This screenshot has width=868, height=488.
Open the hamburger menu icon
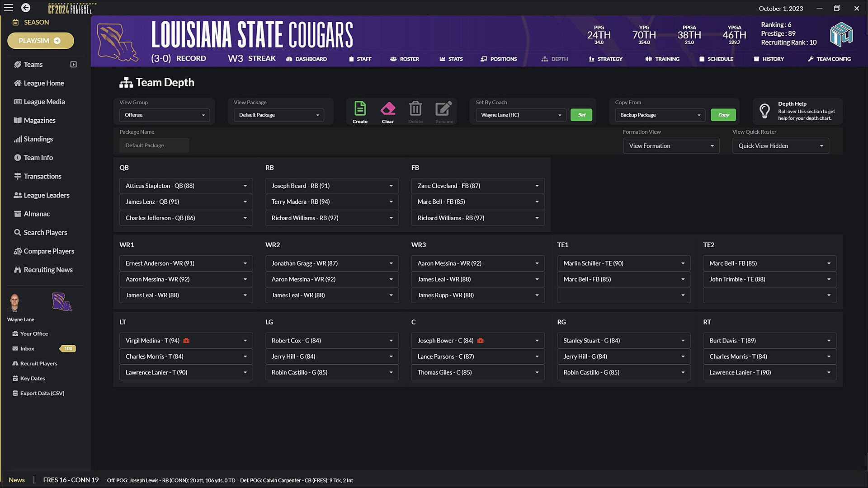9,8
